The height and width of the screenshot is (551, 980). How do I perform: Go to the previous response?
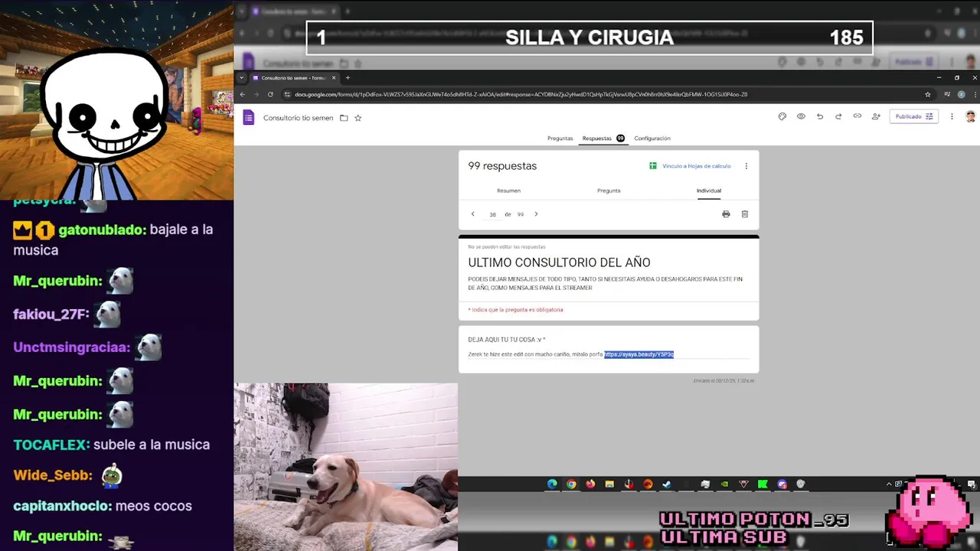click(472, 214)
